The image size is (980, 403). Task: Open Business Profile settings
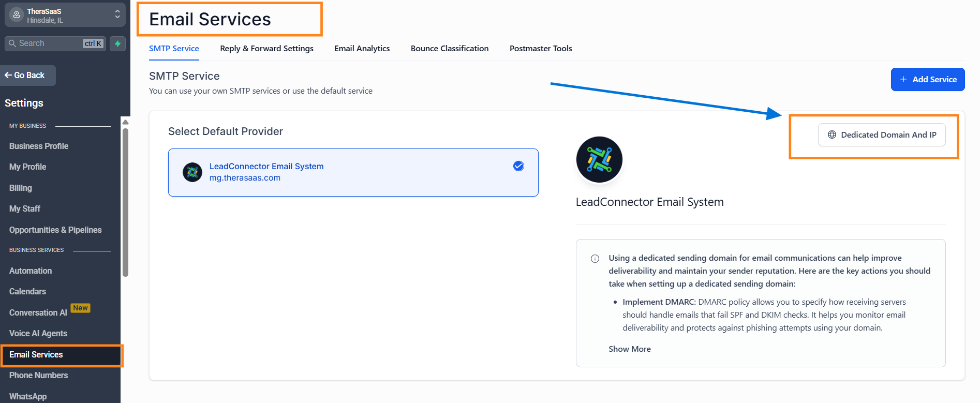[x=39, y=146]
